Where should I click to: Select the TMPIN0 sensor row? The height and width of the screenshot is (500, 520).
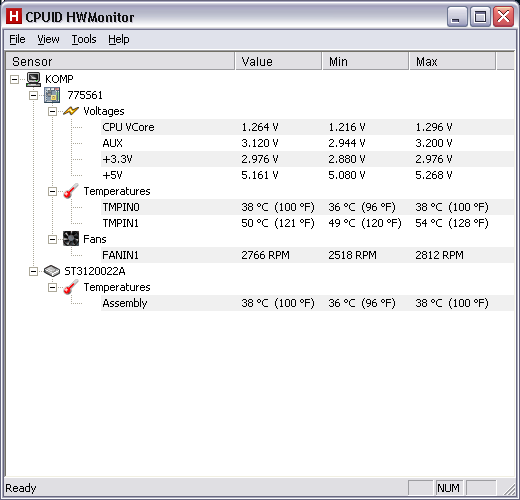[x=307, y=207]
